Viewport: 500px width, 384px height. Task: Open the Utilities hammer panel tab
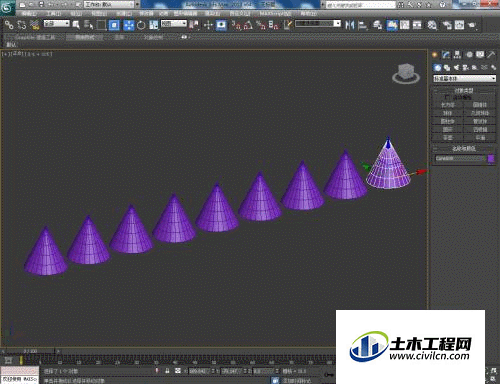click(491, 55)
